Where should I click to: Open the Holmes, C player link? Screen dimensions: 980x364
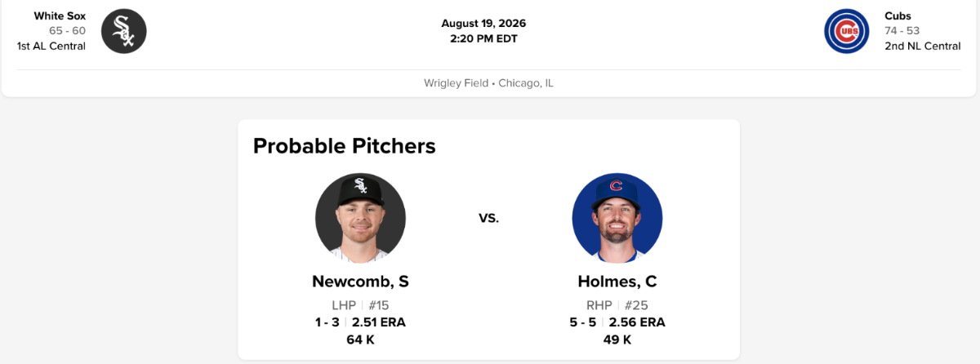pos(617,282)
